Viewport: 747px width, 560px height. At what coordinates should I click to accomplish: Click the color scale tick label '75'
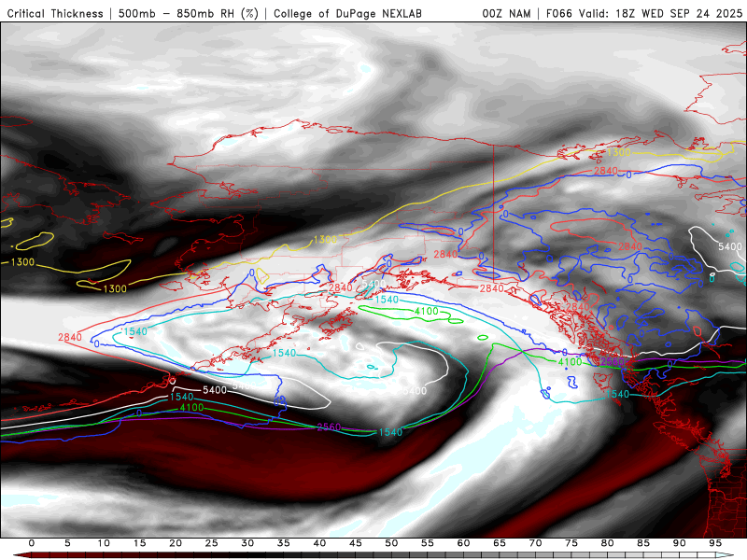point(571,543)
